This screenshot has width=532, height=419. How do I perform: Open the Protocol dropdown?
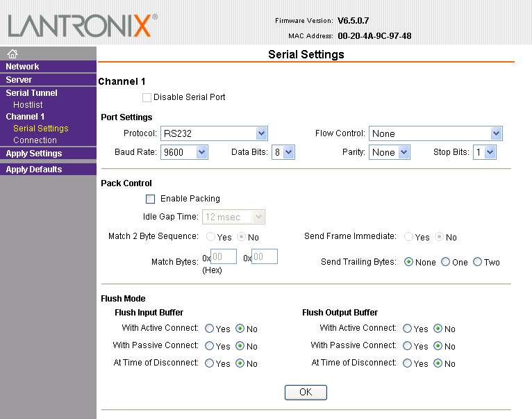213,133
